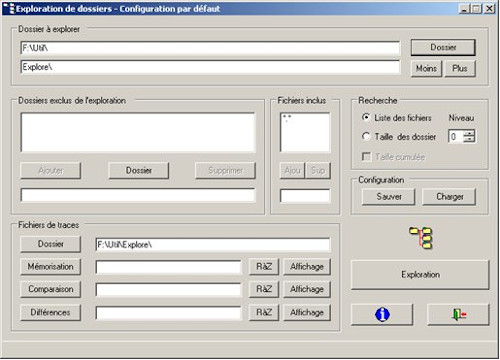500x360 pixels.
Task: Click Sup button under Fichiers inclus
Action: (318, 171)
